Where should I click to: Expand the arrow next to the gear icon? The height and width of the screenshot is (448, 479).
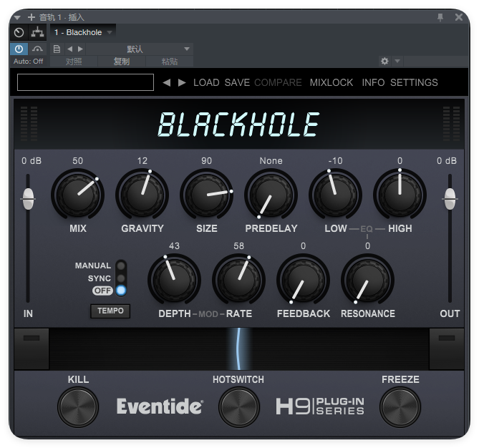pyautogui.click(x=397, y=61)
